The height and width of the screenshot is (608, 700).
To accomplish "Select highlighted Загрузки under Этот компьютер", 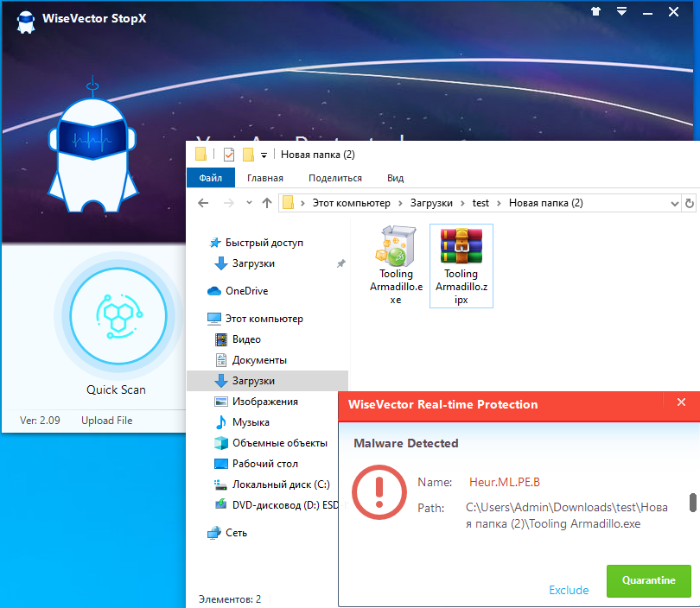I will tap(267, 381).
